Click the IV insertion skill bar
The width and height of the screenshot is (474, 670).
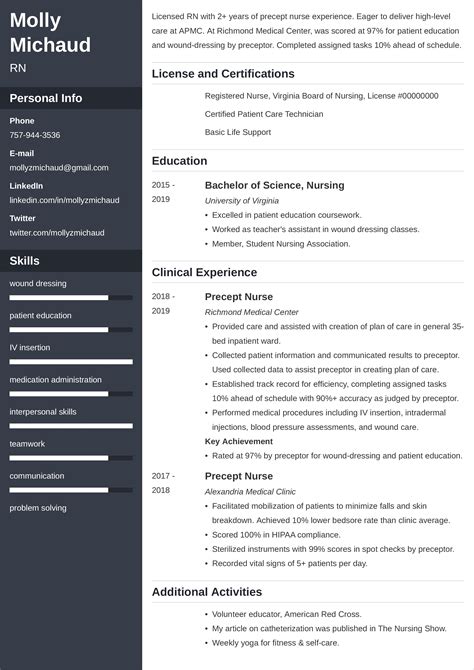click(71, 362)
